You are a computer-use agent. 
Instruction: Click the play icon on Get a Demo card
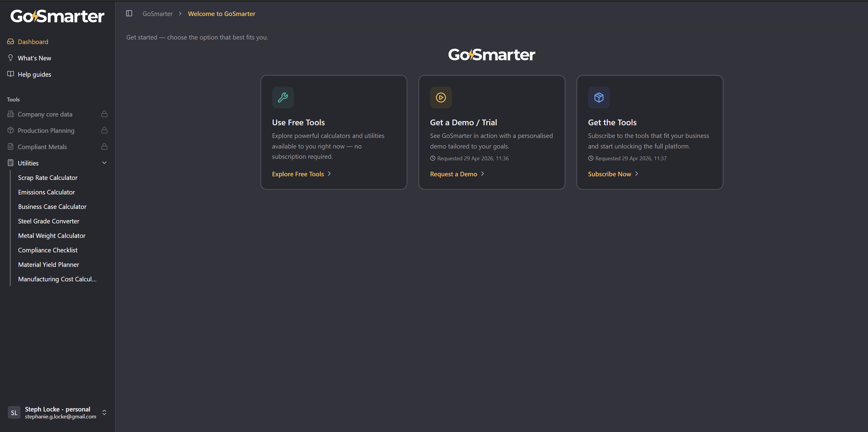pyautogui.click(x=441, y=98)
